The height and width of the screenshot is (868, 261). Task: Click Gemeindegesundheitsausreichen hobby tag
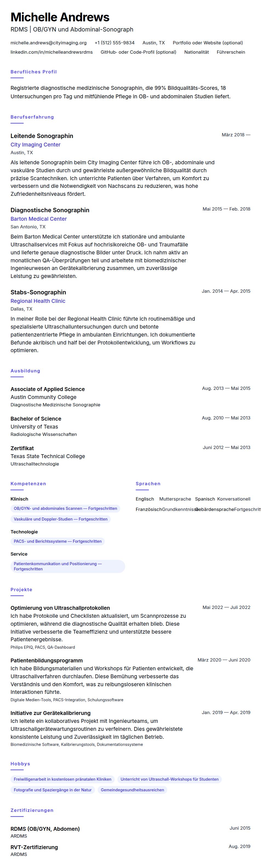133,790
